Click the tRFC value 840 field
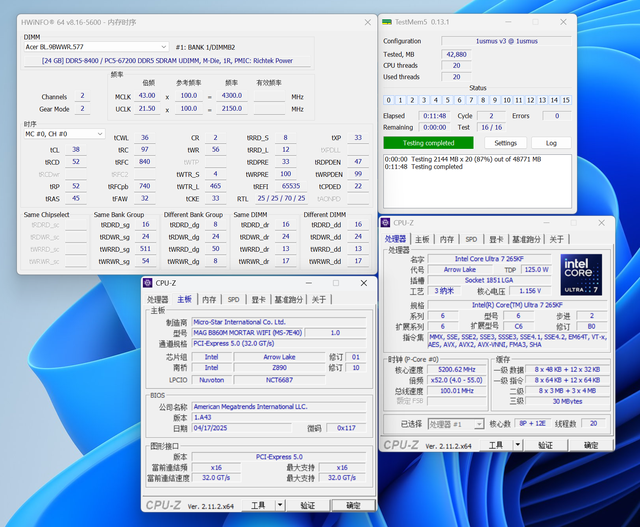 click(144, 162)
